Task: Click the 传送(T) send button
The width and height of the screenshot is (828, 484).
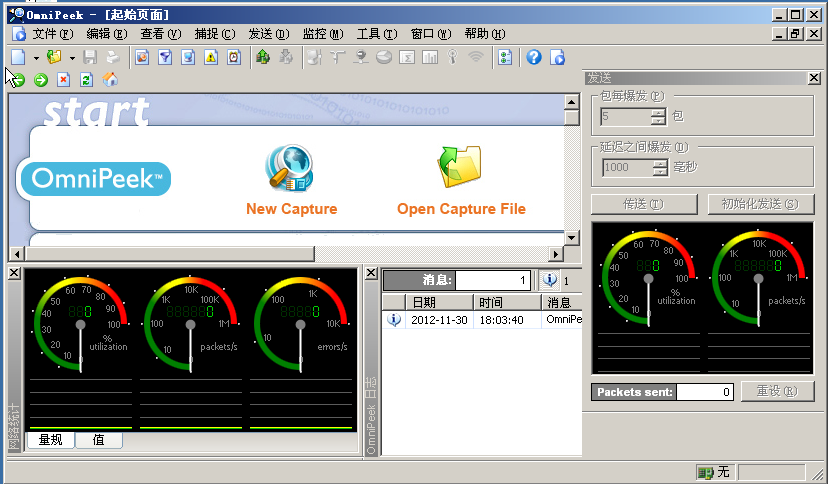Action: [644, 204]
